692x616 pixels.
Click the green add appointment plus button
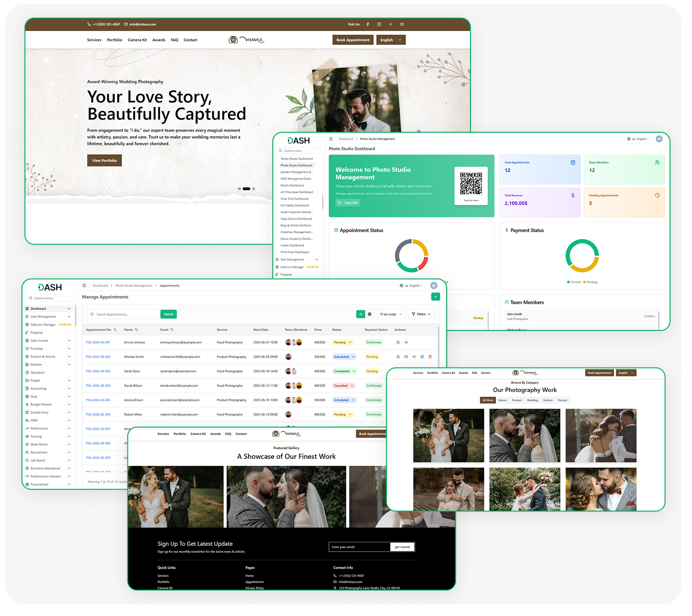pos(436,297)
